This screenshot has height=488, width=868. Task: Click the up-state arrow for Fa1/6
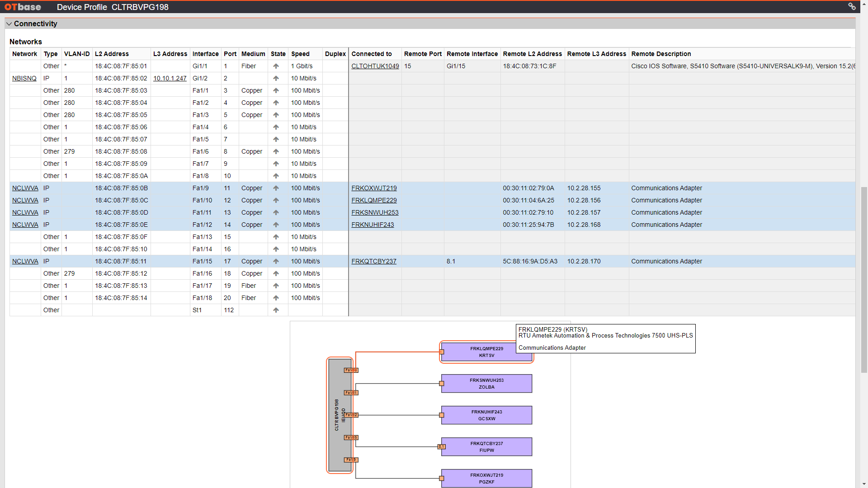click(x=276, y=151)
